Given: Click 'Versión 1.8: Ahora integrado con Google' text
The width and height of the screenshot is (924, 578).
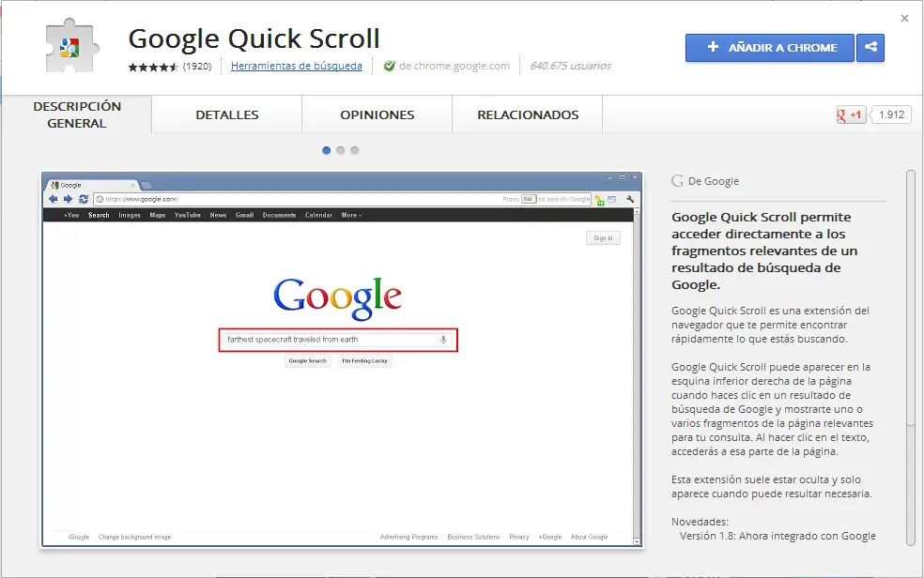Looking at the screenshot, I should pos(778,536).
